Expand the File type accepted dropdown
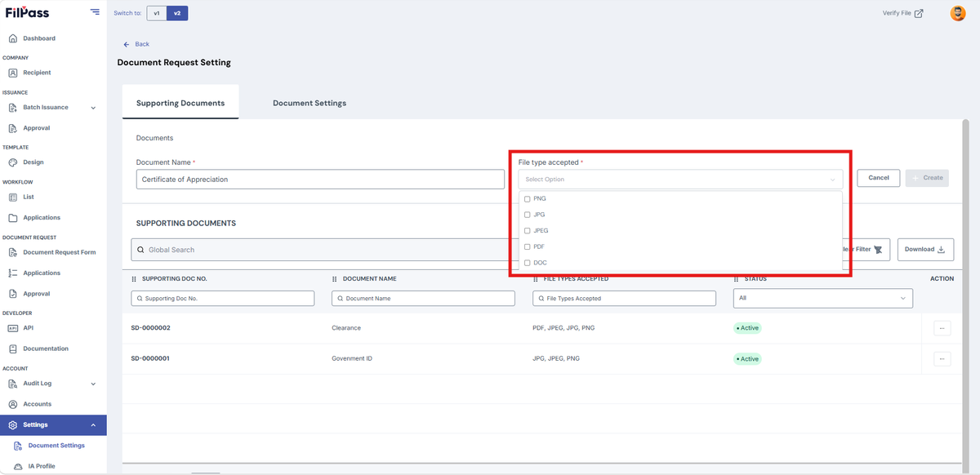The width and height of the screenshot is (980, 475). [681, 179]
